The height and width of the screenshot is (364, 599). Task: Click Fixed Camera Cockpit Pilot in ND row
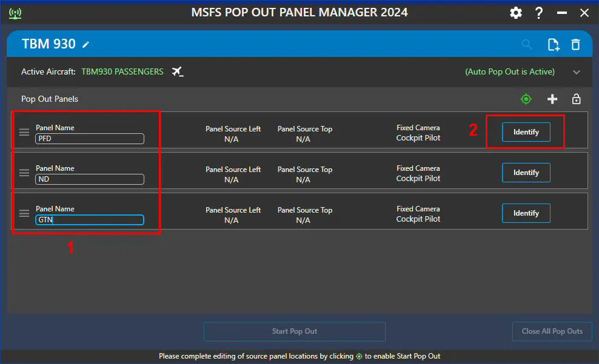pyautogui.click(x=418, y=173)
